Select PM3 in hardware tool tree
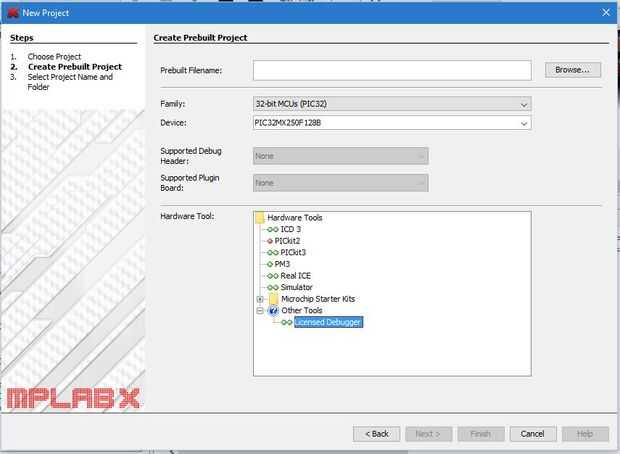This screenshot has height=454, width=620. click(282, 264)
